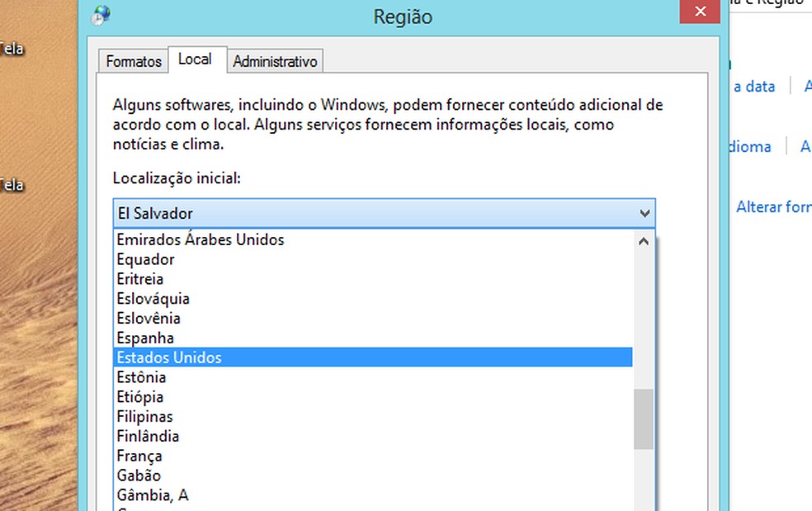The height and width of the screenshot is (511, 812).
Task: Click the list scrollbar up arrow
Action: point(644,241)
